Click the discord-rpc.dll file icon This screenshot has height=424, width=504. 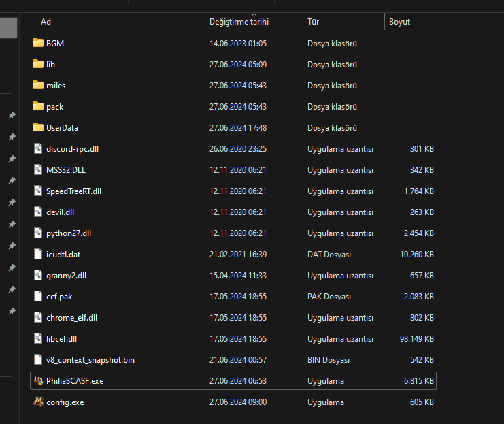click(x=38, y=148)
